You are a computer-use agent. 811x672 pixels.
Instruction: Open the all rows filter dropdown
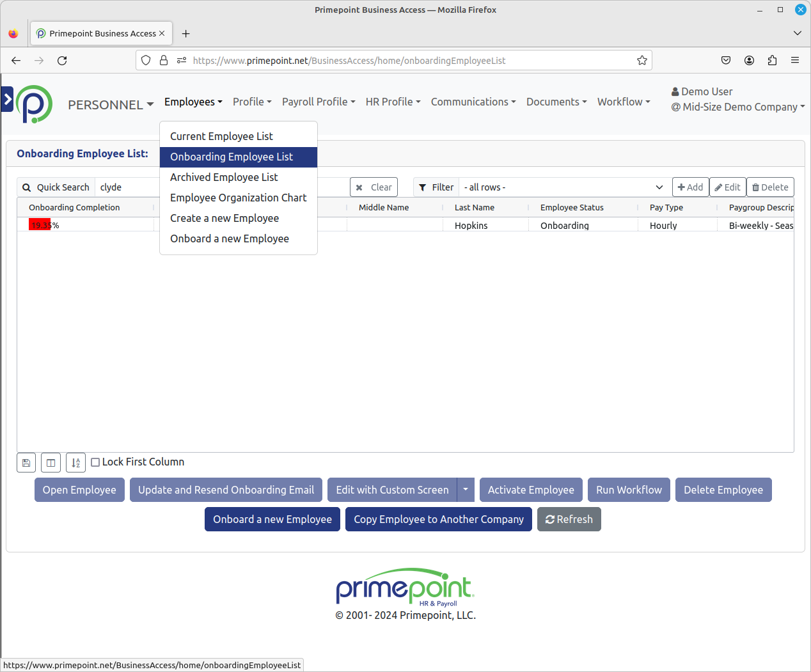point(565,187)
